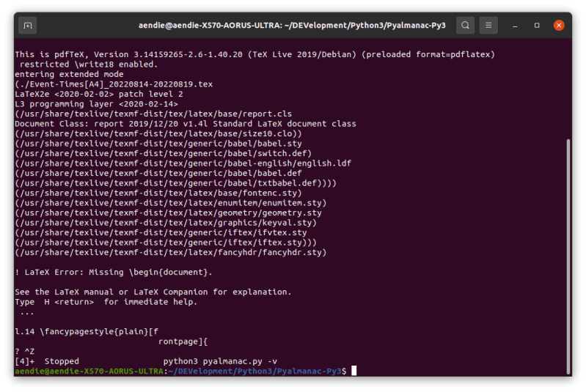
Task: Click the keyval.sty path line
Action: [166, 223]
